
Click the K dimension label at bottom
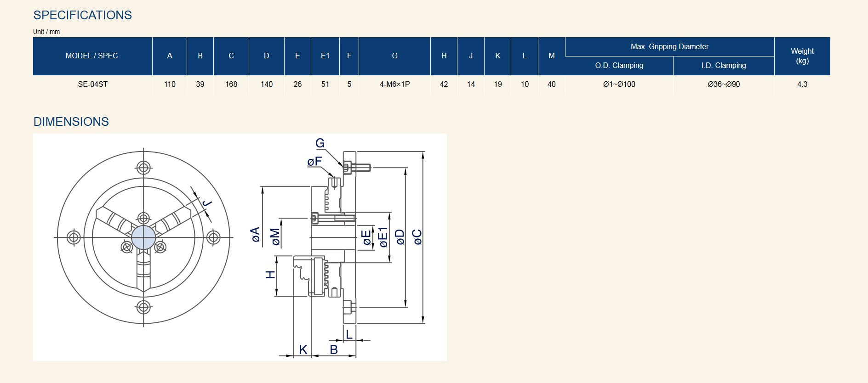point(303,349)
